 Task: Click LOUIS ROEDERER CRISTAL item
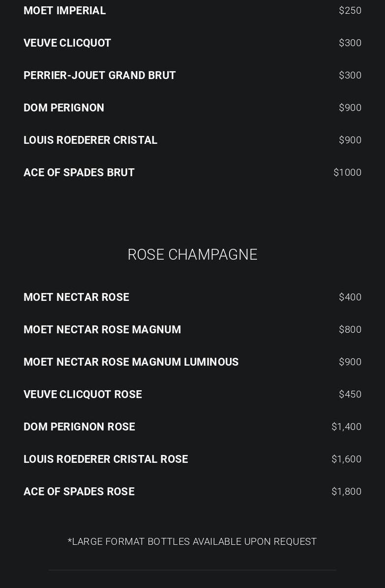point(90,140)
